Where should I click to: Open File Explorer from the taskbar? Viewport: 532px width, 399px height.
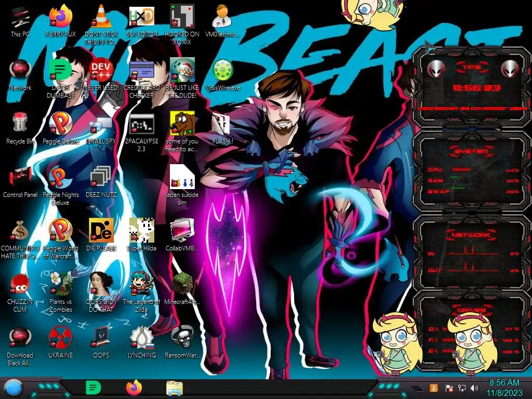coord(175,388)
